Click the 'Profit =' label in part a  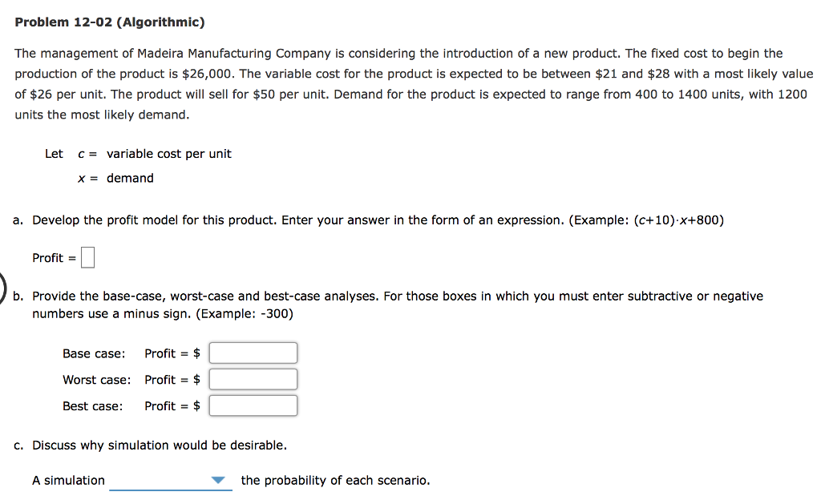coord(49,257)
